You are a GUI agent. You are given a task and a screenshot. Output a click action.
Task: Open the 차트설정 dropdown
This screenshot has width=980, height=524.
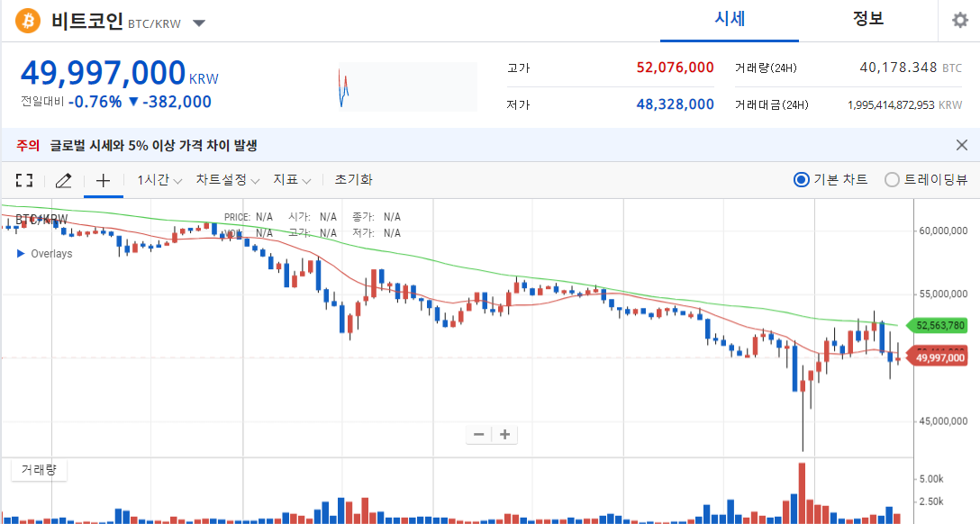[228, 180]
